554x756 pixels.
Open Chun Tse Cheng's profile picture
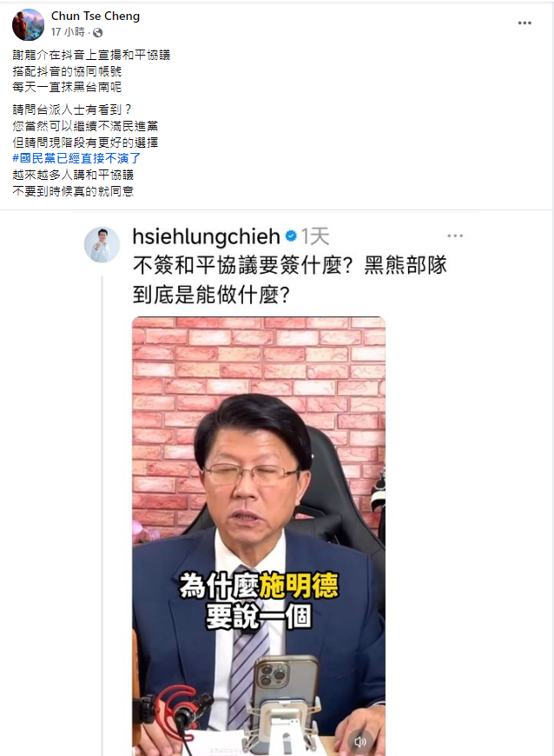tap(28, 24)
